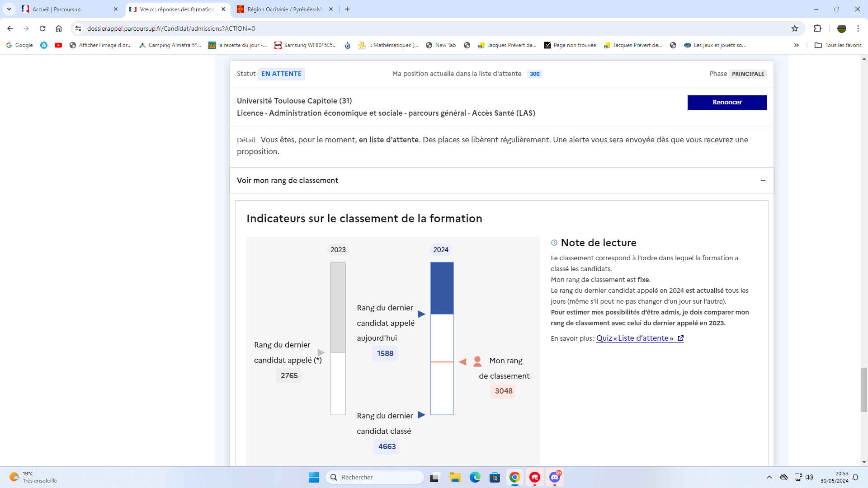Open the Mathématiques bookmark
This screenshot has width=868, height=488.
click(x=388, y=45)
